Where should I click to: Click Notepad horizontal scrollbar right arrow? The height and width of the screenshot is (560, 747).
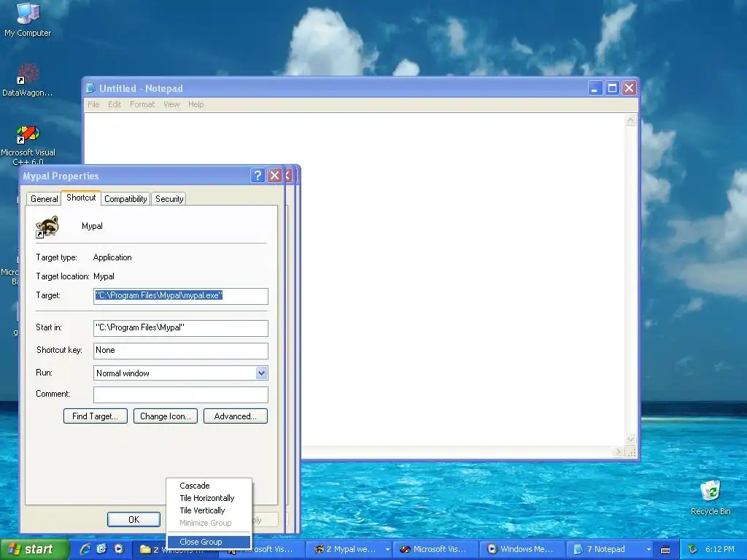tap(619, 452)
